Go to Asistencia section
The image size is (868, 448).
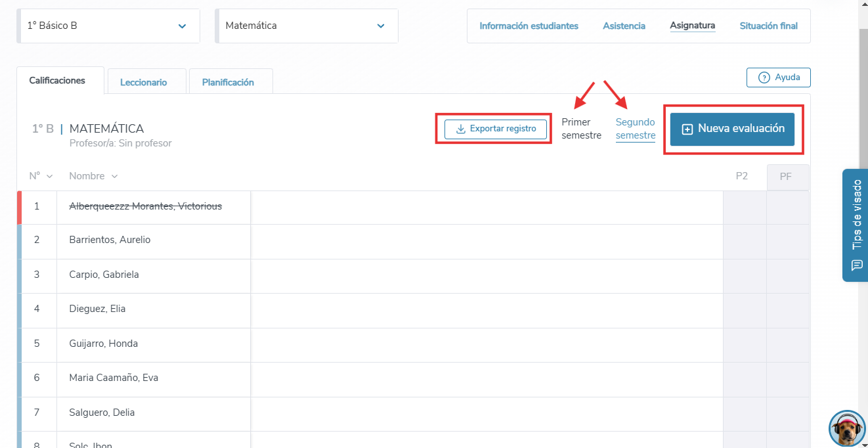pyautogui.click(x=624, y=26)
